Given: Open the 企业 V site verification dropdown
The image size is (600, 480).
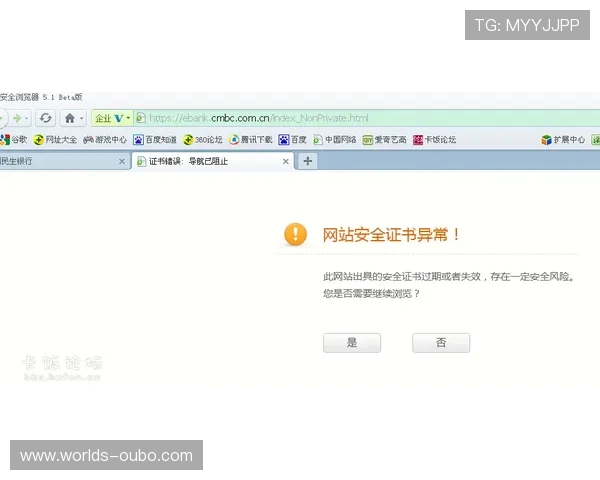Looking at the screenshot, I should [112, 118].
